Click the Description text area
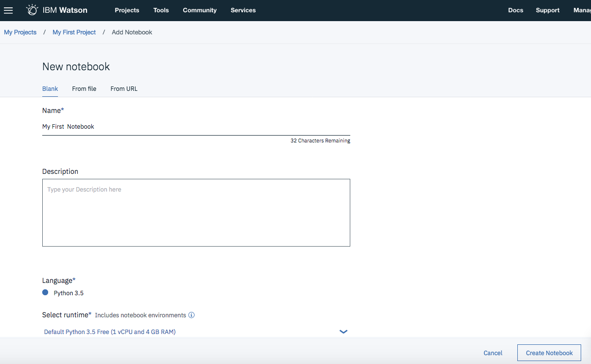The height and width of the screenshot is (364, 591). pyautogui.click(x=196, y=212)
